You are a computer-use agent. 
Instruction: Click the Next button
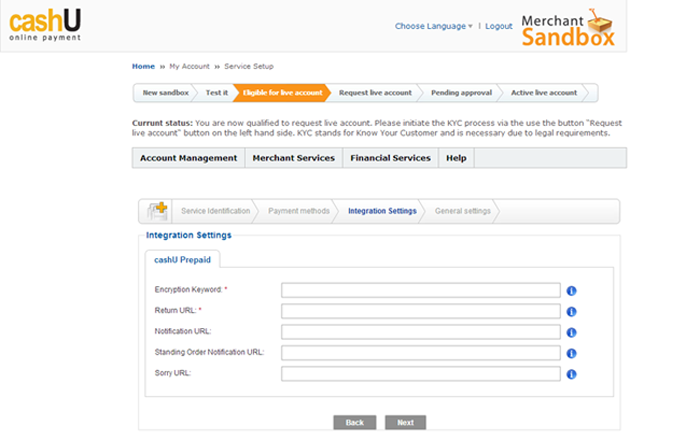pos(405,423)
